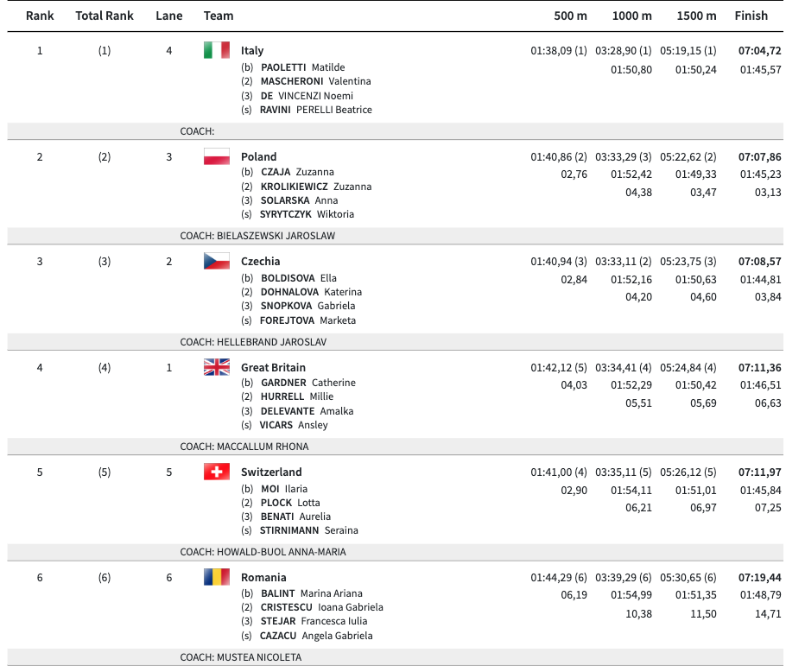
Task: Select the 1000 m column header
Action: click(632, 16)
